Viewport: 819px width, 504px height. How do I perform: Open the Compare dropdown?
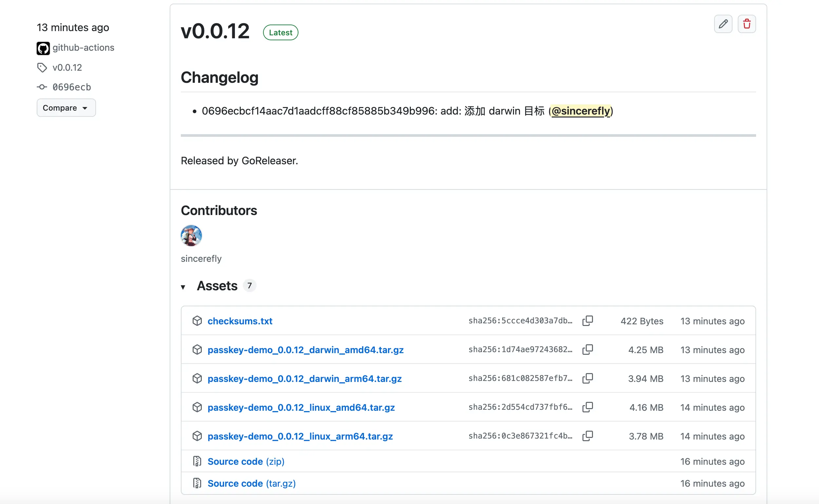point(66,108)
